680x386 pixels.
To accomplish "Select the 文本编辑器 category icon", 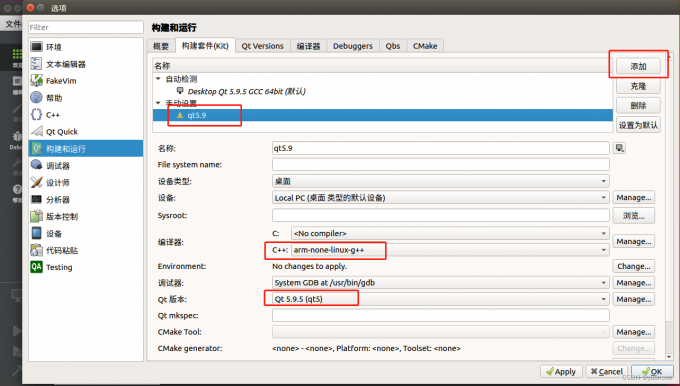I will pyautogui.click(x=36, y=64).
